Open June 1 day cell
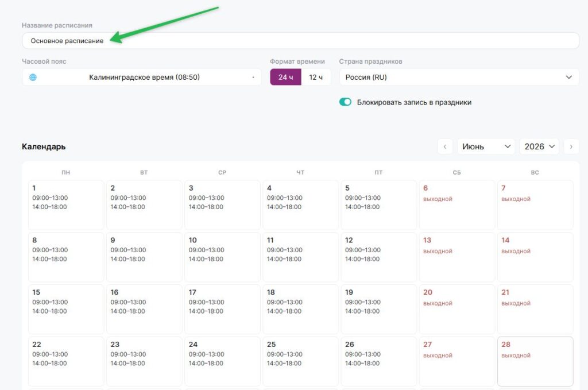Screen dimensions: 588x390 coord(66,204)
